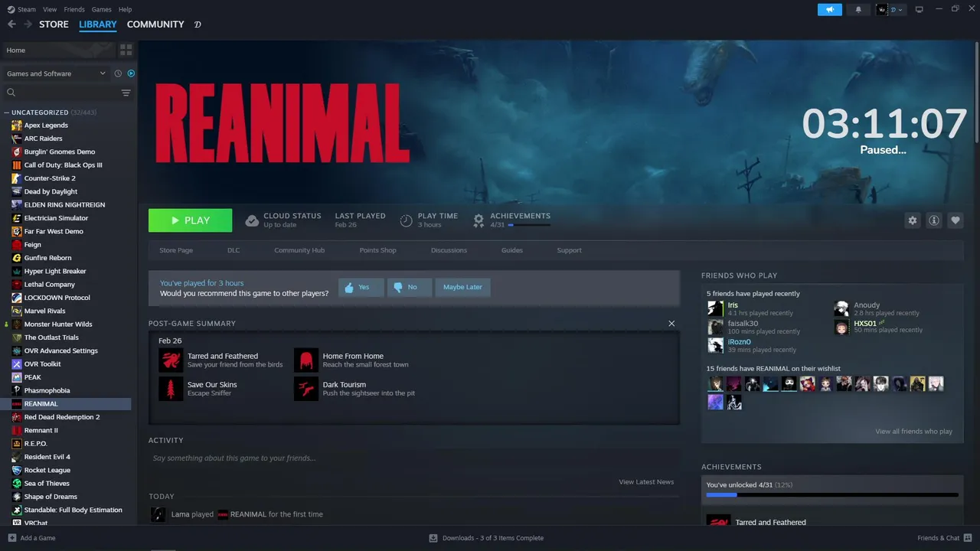Click the thumbs-down No recommendation button

pyautogui.click(x=410, y=287)
